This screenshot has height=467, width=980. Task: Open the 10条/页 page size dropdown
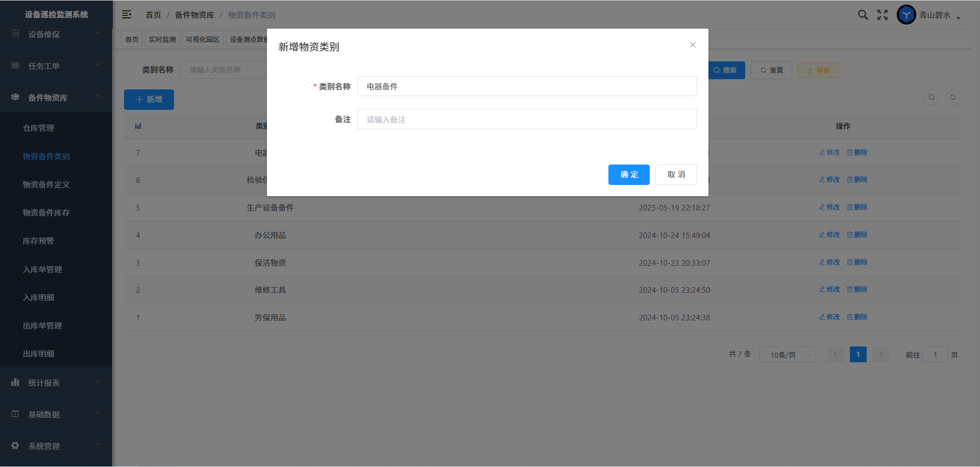(x=788, y=355)
